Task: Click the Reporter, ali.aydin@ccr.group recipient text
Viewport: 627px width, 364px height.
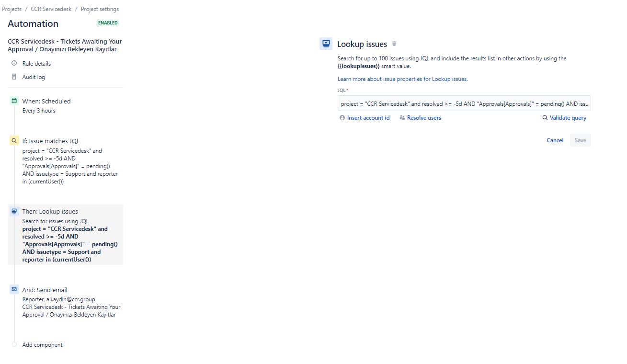Action: click(x=58, y=299)
